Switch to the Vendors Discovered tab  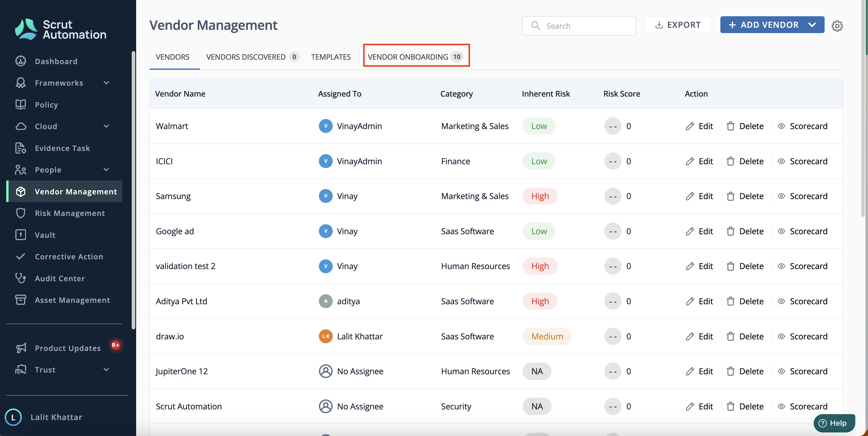coord(252,57)
